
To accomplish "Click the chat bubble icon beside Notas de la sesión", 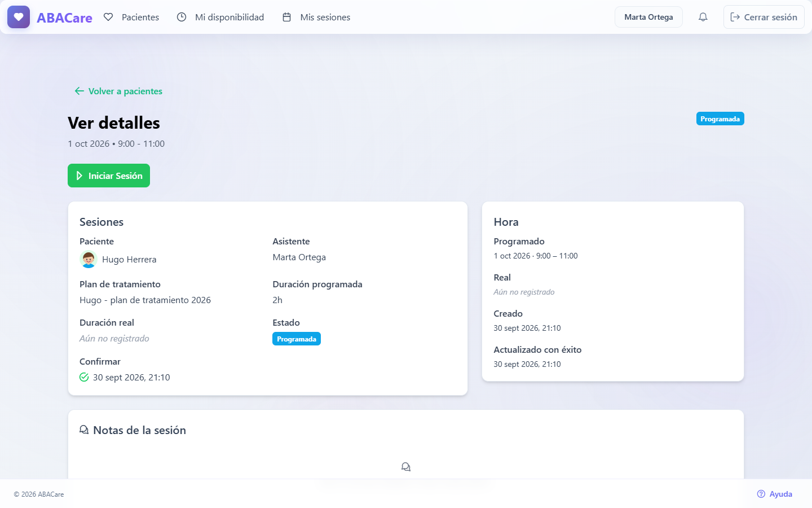I will [x=84, y=430].
